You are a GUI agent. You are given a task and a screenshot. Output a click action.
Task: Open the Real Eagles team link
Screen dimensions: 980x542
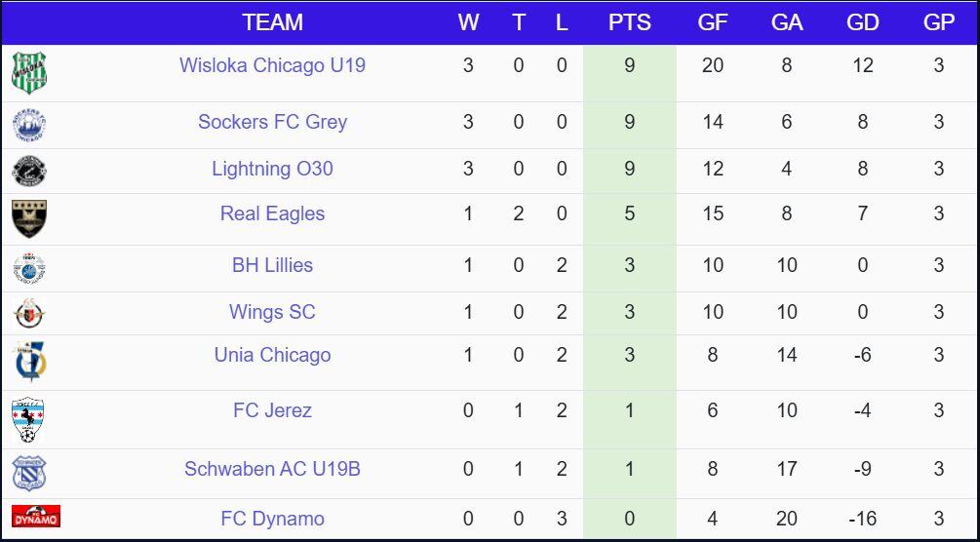[x=272, y=213]
